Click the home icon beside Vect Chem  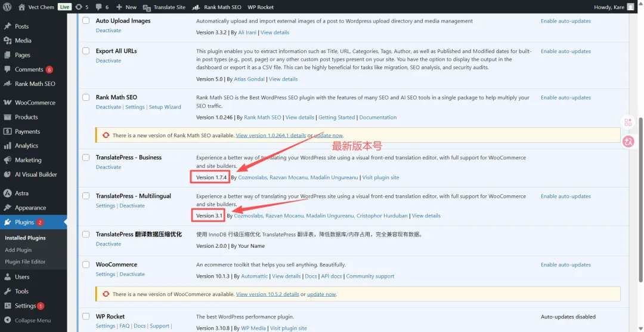pyautogui.click(x=22, y=7)
